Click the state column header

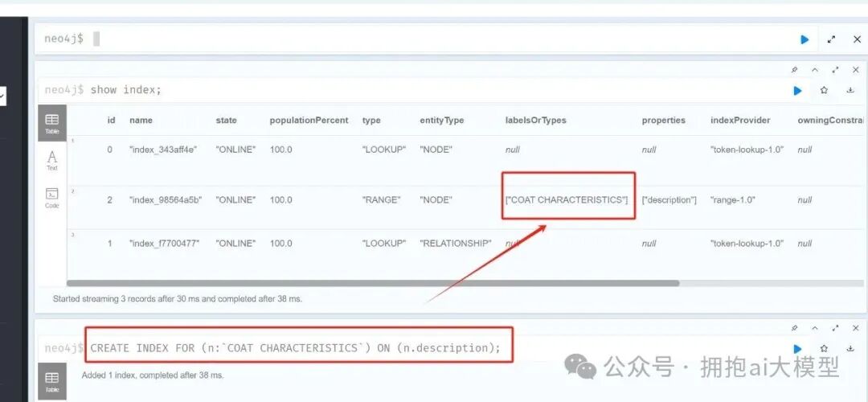226,120
